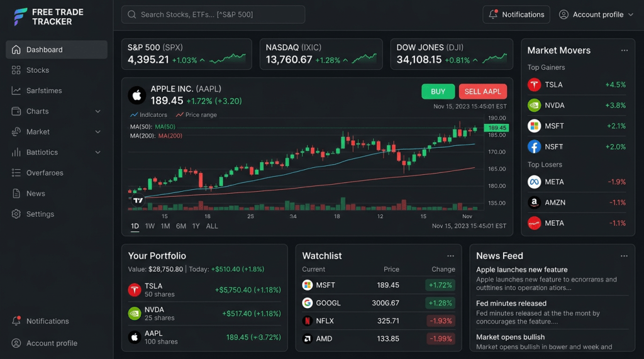The width and height of the screenshot is (644, 359).
Task: Click the TSLA icon in Your Portfolio
Action: [135, 290]
